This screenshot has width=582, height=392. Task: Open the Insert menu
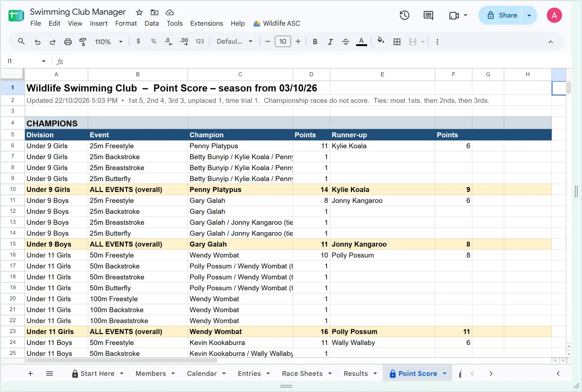pyautogui.click(x=99, y=23)
